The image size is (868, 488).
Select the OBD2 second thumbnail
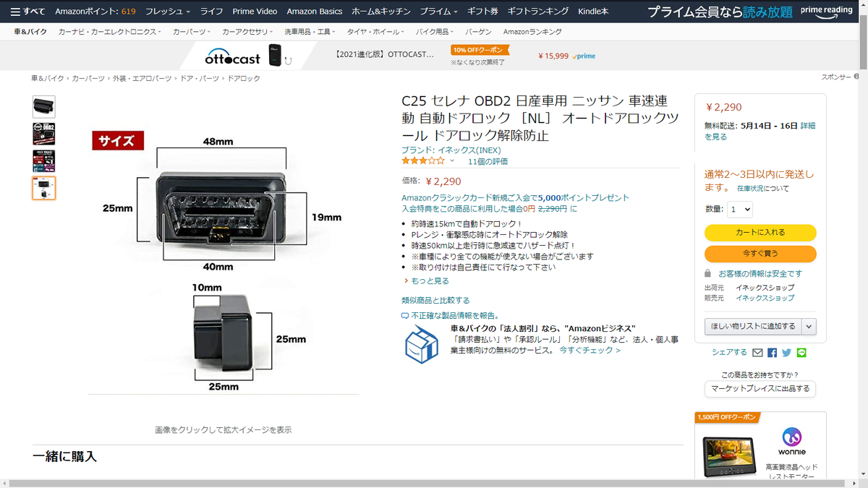44,134
